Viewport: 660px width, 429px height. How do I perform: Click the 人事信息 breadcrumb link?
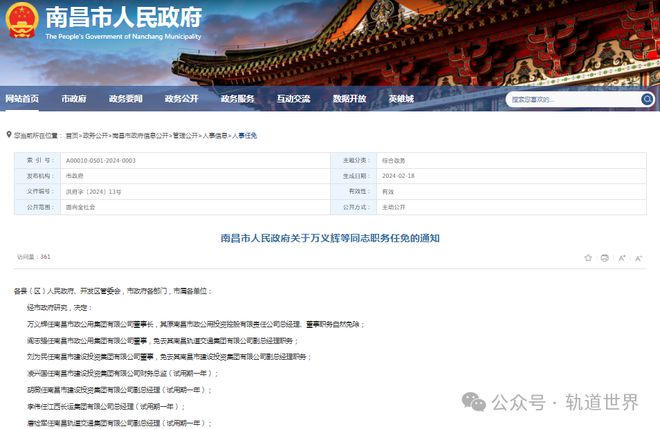click(x=215, y=136)
